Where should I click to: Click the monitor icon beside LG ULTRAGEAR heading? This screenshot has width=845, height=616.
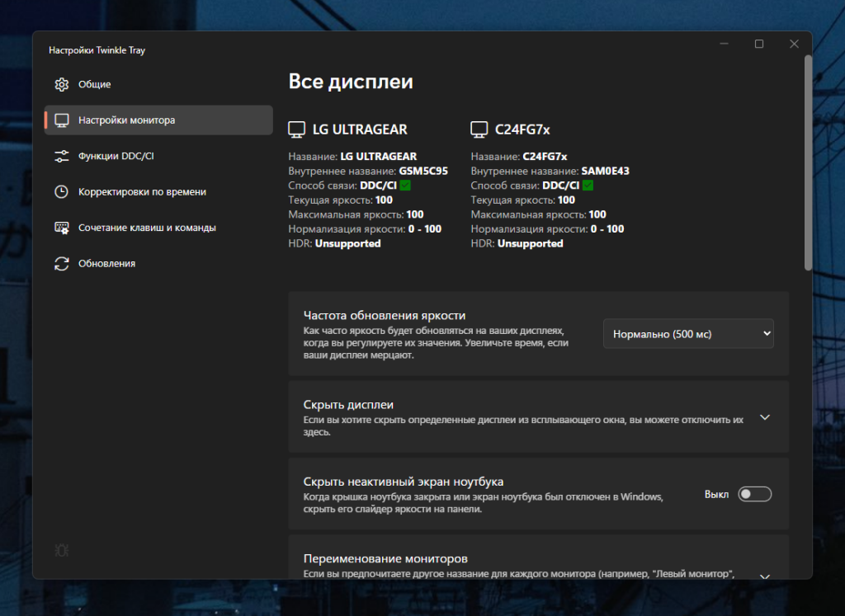click(x=296, y=129)
